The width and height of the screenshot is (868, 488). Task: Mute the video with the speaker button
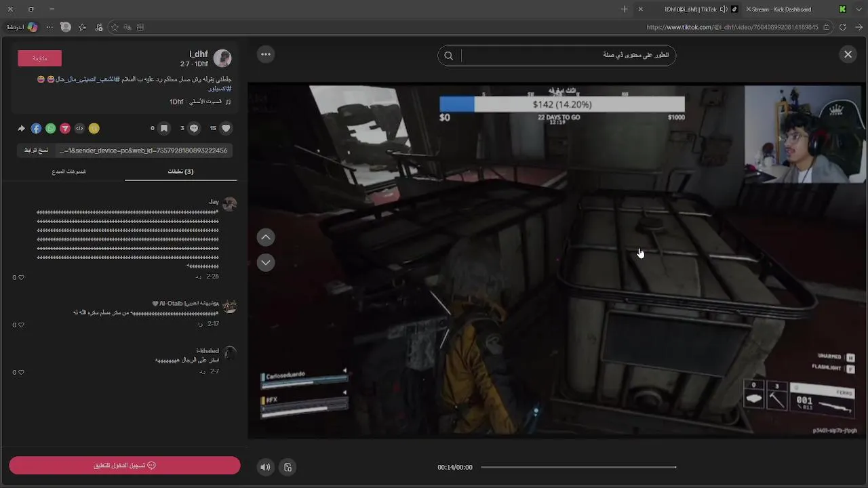tap(265, 467)
